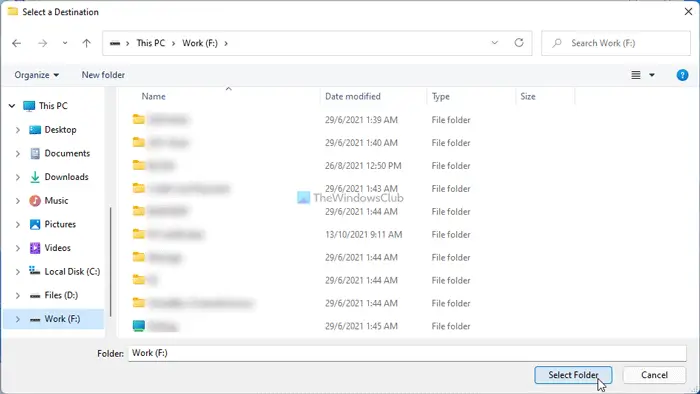Open the Organize menu
Image resolution: width=700 pixels, height=394 pixels.
pyautogui.click(x=37, y=75)
